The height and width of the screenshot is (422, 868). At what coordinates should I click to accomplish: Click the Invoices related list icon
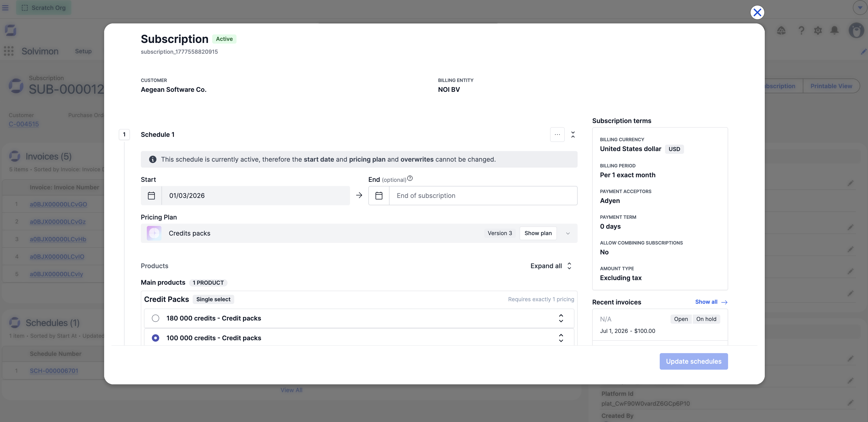pos(14,156)
